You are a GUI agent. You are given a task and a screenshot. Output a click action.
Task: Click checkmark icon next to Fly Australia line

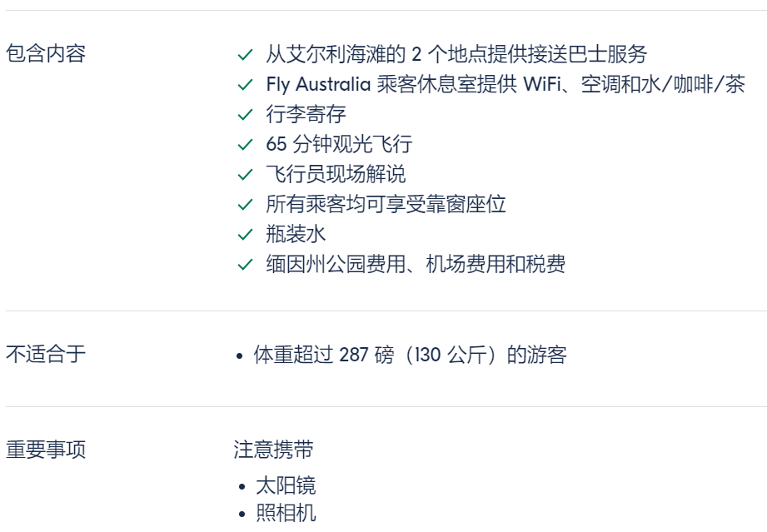coord(245,85)
